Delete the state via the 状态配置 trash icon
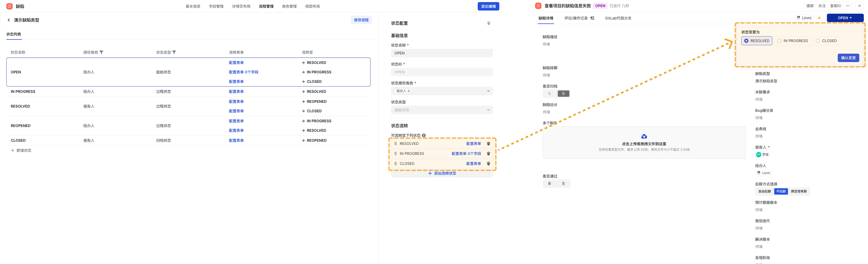 (x=489, y=23)
